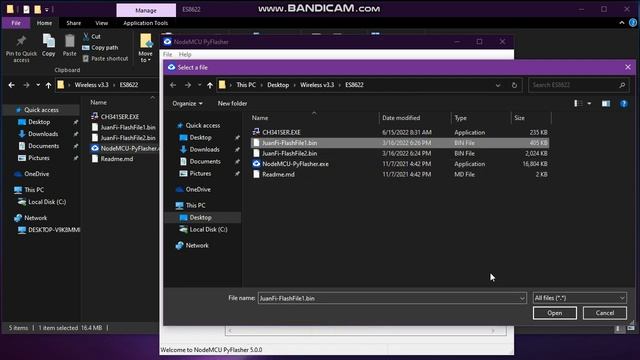
Task: Open PyFlasher Help menu
Action: [185, 54]
